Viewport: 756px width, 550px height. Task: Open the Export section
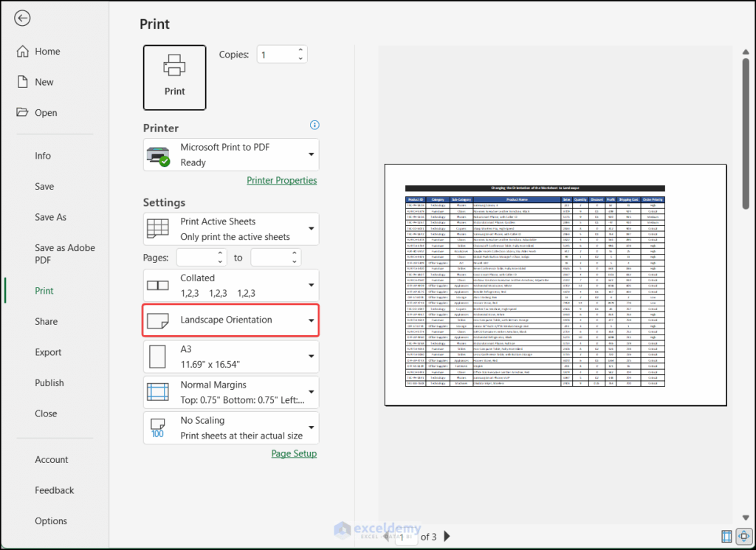click(x=48, y=352)
